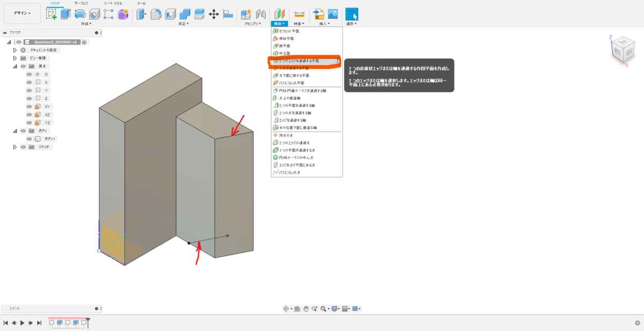This screenshot has width=644, height=331.
Task: Select the Combine tool
Action: (185, 15)
